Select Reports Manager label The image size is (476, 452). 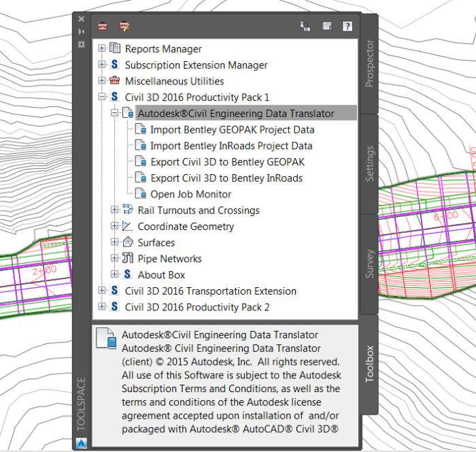click(x=163, y=49)
